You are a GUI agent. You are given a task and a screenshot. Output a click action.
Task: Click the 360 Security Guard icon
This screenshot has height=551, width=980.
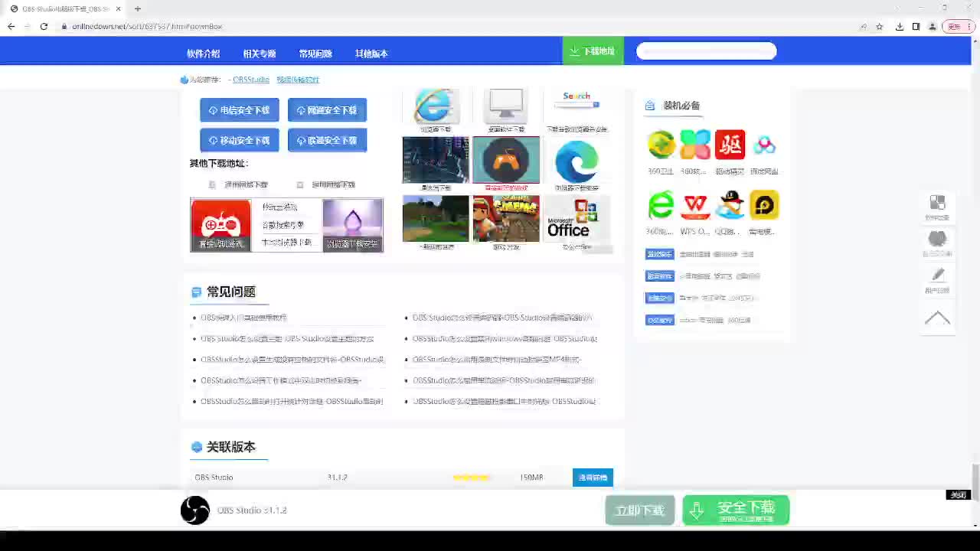(x=661, y=145)
